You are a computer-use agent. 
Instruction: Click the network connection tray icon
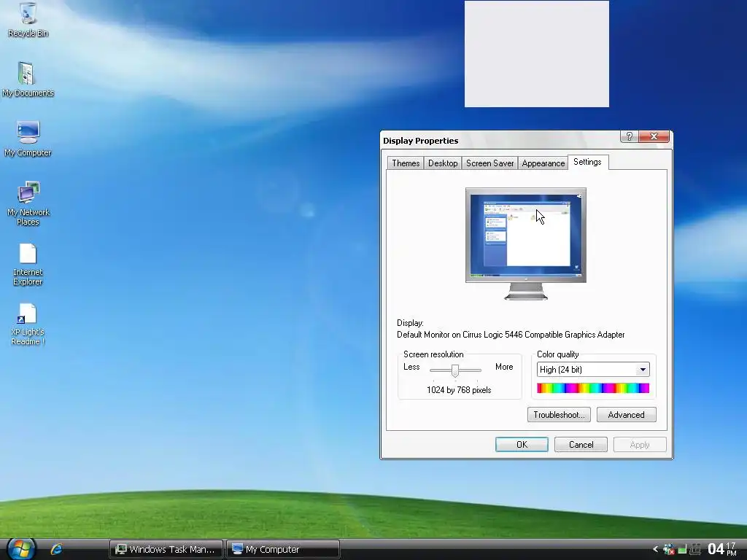(695, 549)
